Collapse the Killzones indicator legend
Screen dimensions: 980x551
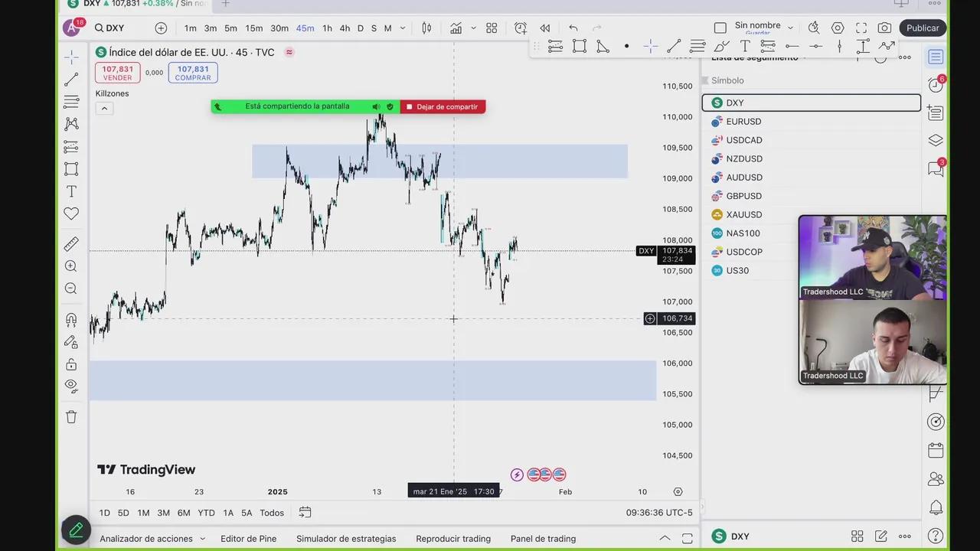pos(104,109)
